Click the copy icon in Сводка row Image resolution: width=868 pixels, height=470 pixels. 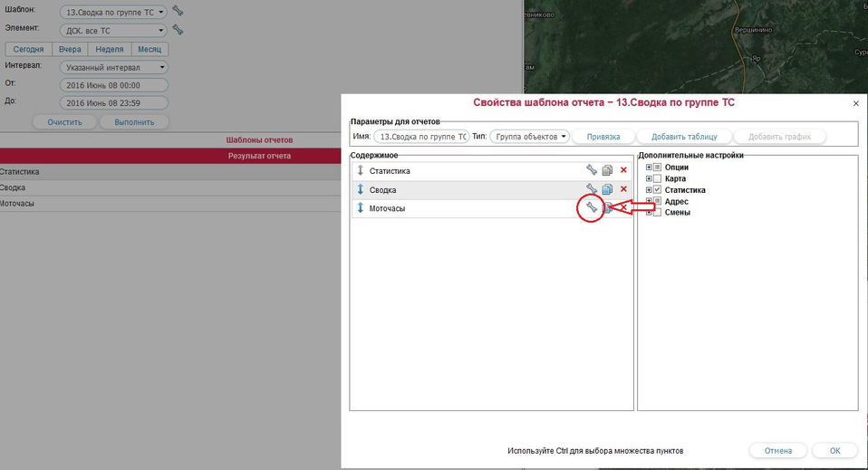click(x=607, y=189)
